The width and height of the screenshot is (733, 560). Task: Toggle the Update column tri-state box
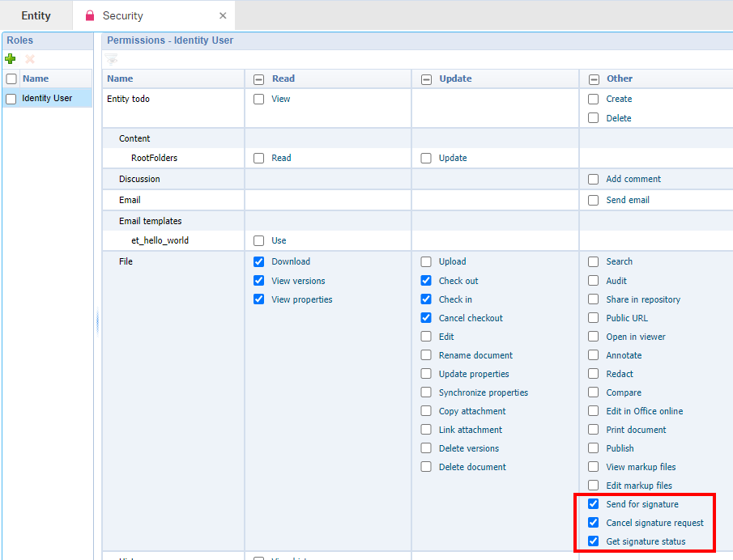tap(426, 79)
